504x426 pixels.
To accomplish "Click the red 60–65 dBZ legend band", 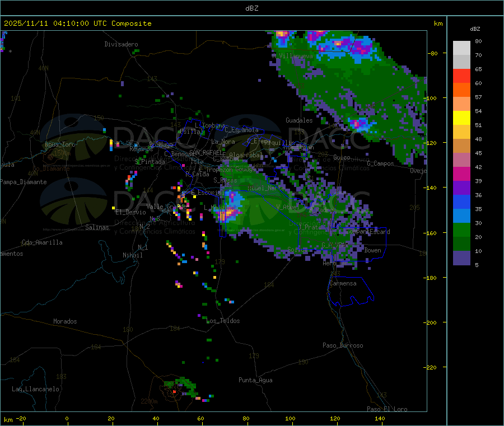I will (461, 76).
